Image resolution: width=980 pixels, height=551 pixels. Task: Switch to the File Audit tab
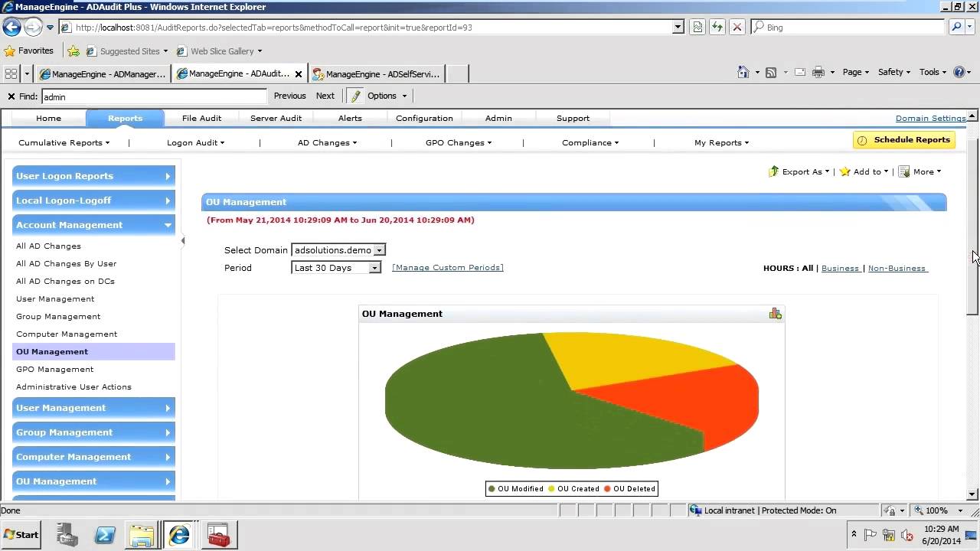click(201, 118)
